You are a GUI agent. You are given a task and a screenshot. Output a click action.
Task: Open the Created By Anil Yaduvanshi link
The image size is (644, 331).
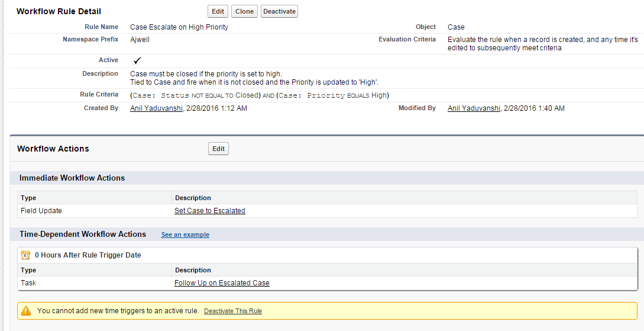click(157, 108)
